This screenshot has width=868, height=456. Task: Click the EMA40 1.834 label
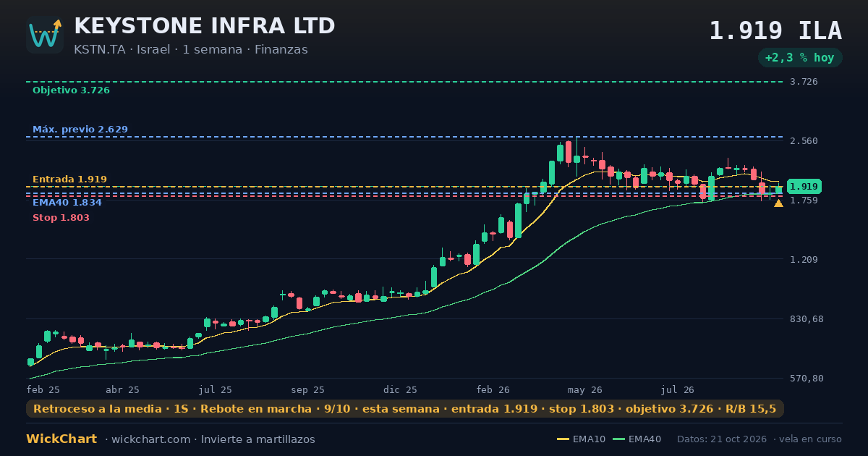coord(67,203)
